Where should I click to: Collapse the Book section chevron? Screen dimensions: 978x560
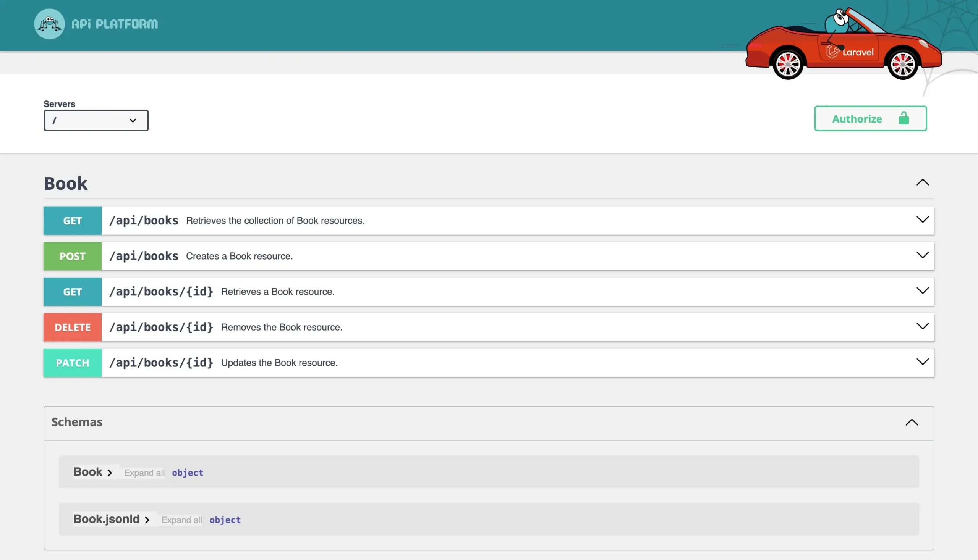tap(923, 183)
